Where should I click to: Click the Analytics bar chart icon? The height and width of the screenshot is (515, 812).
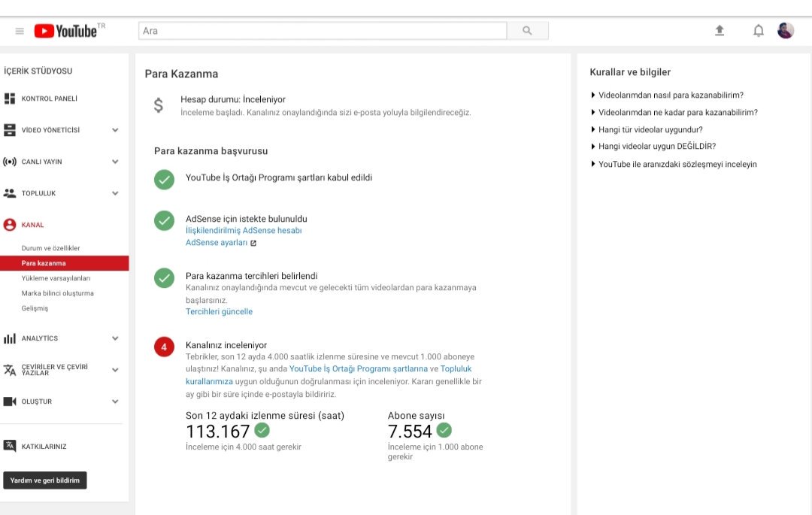coord(9,338)
